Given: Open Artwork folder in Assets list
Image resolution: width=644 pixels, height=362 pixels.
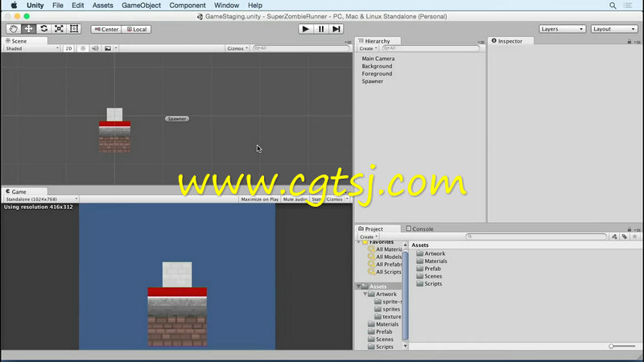Looking at the screenshot, I should (x=431, y=253).
